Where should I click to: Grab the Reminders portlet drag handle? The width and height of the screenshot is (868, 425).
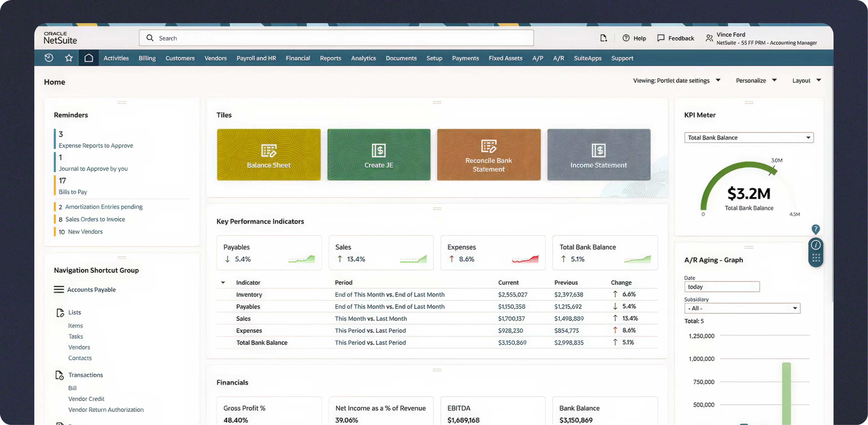122,102
